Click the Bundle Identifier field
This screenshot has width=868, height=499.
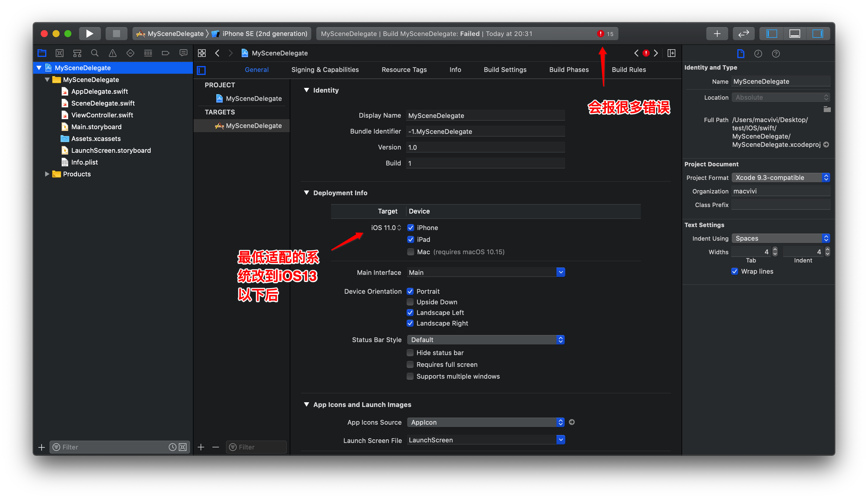coord(485,132)
